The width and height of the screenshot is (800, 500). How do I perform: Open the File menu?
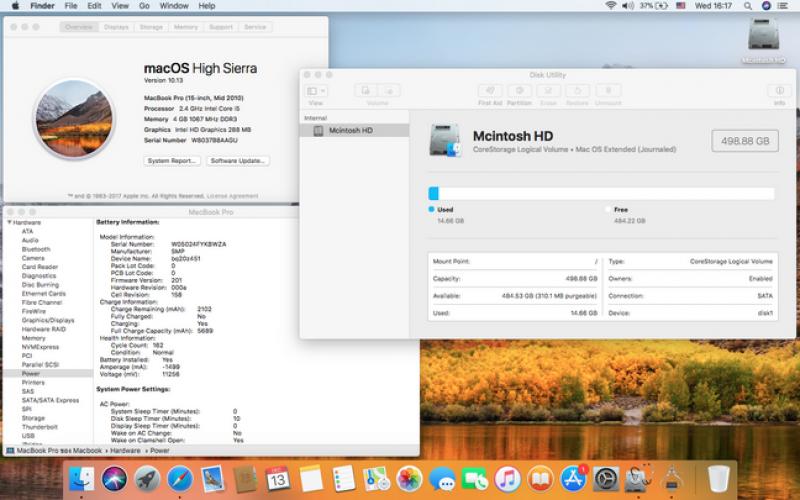point(71,6)
